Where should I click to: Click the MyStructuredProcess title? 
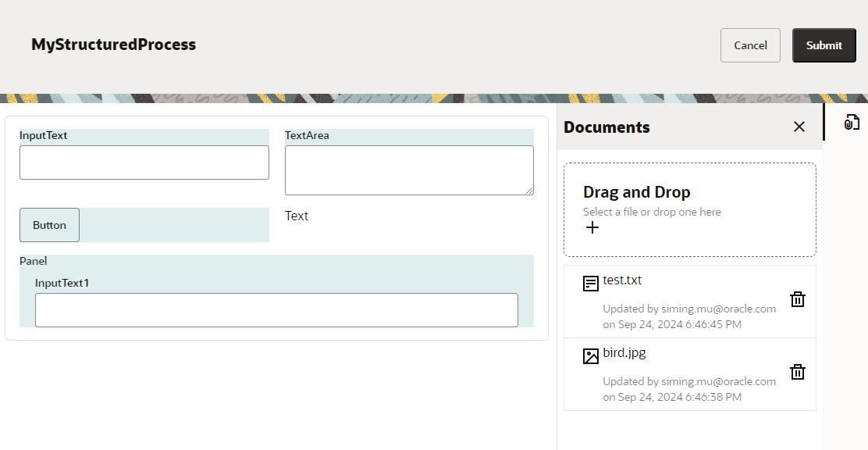pos(113,45)
